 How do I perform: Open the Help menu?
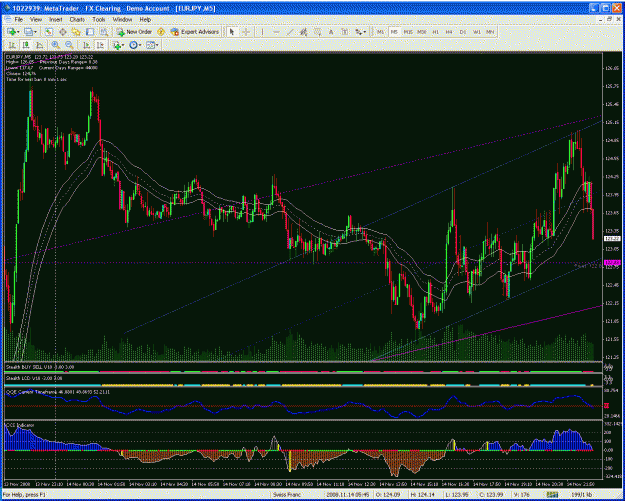(145, 20)
